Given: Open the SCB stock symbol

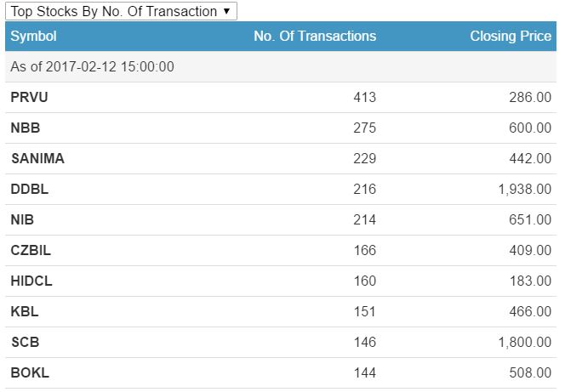Looking at the screenshot, I should coord(25,342).
